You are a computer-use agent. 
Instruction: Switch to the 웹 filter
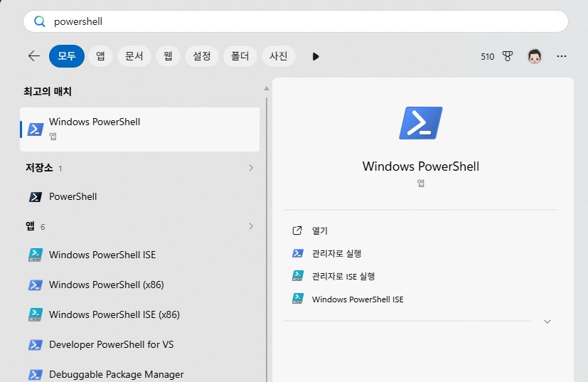click(x=168, y=56)
